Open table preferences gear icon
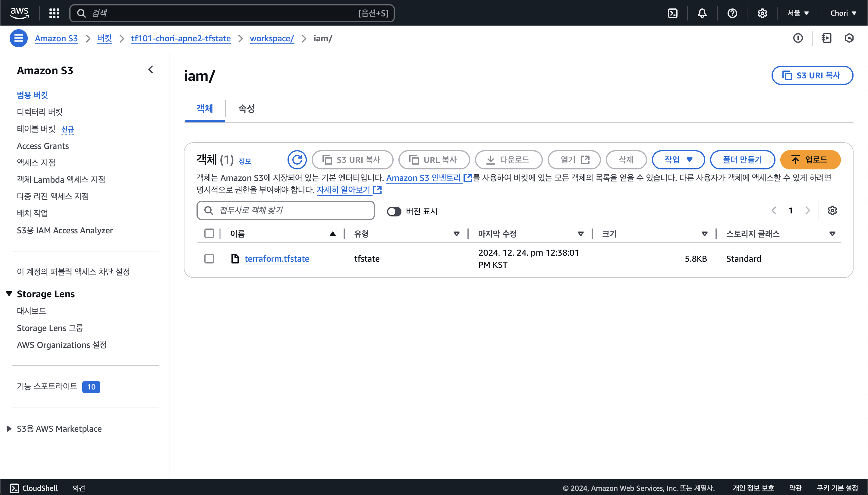Viewport: 868px width, 495px height. tap(832, 211)
